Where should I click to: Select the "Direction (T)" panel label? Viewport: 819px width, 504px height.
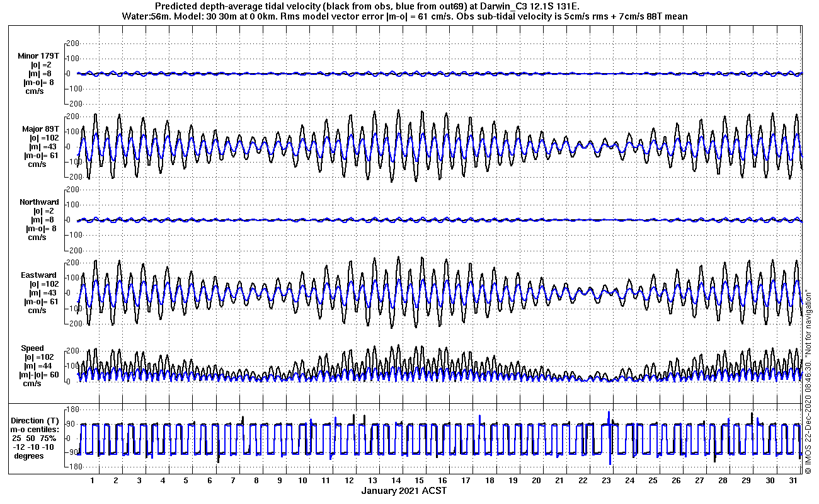[36, 421]
